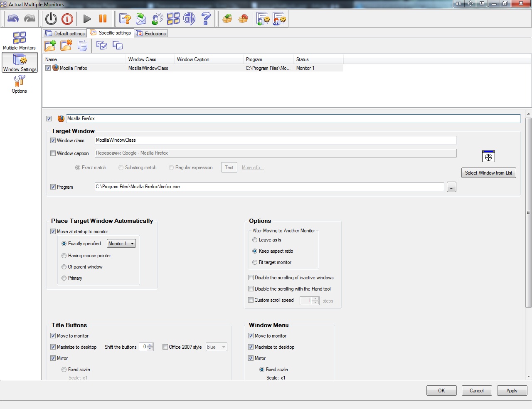Sort list by Program column header
This screenshot has width=532, height=409.
tap(268, 59)
